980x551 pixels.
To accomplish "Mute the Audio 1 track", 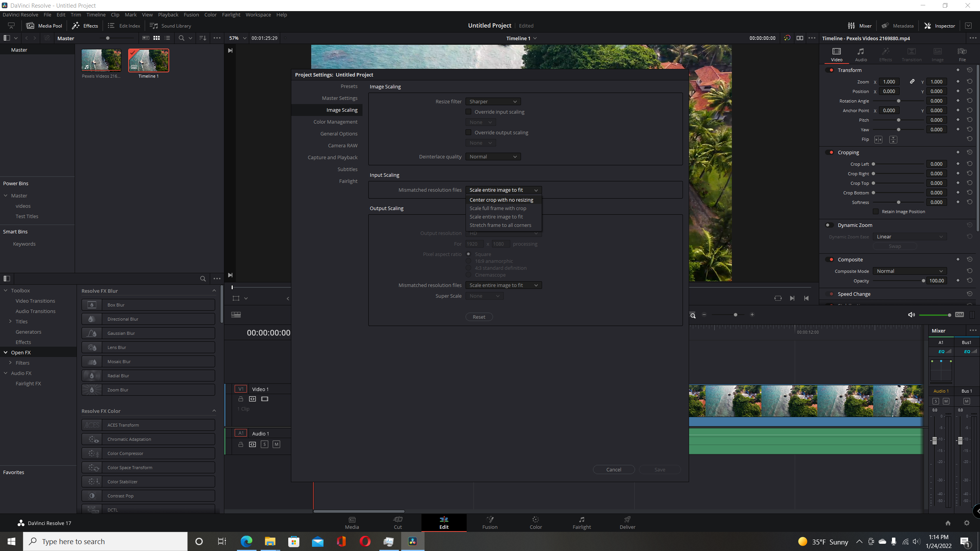I will [x=276, y=444].
